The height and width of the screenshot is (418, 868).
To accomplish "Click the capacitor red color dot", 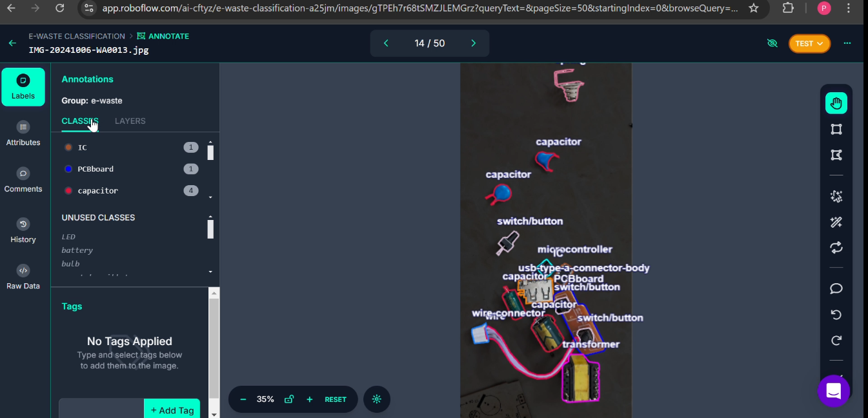I will coord(68,191).
